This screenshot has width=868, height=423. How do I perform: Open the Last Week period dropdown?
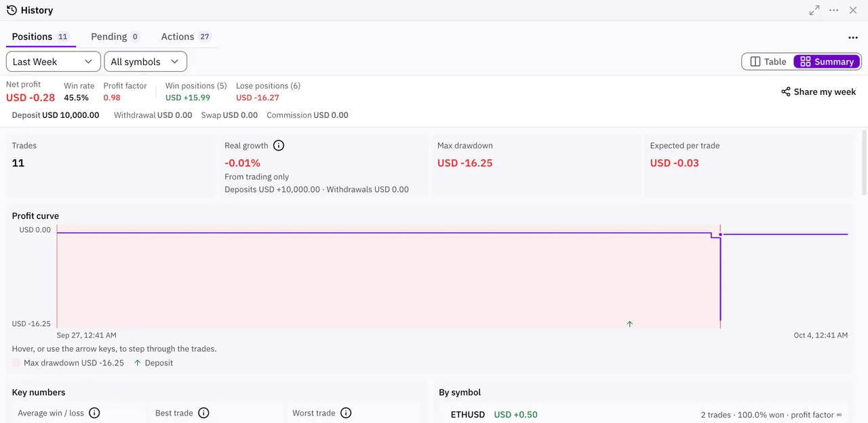tap(53, 62)
